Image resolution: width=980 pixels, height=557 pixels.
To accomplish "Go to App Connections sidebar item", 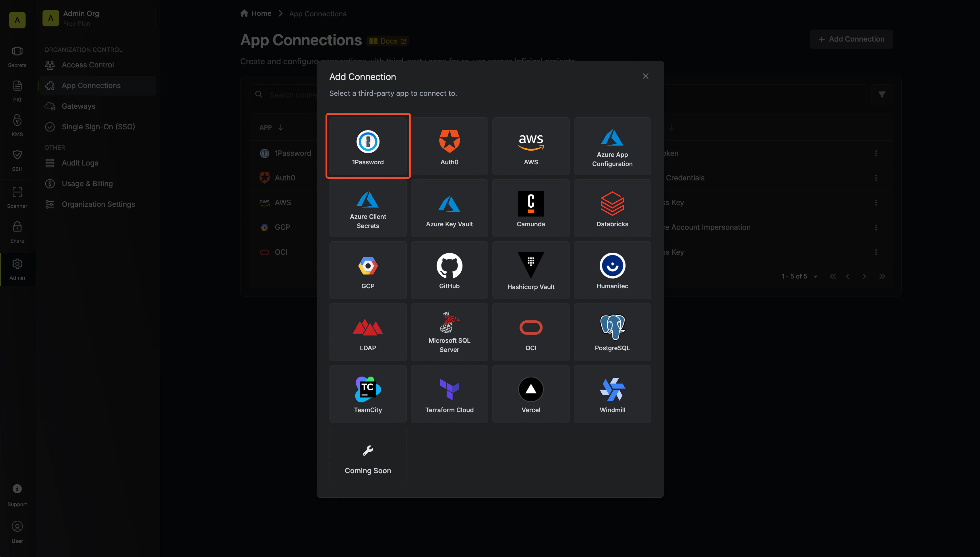I will pyautogui.click(x=98, y=85).
